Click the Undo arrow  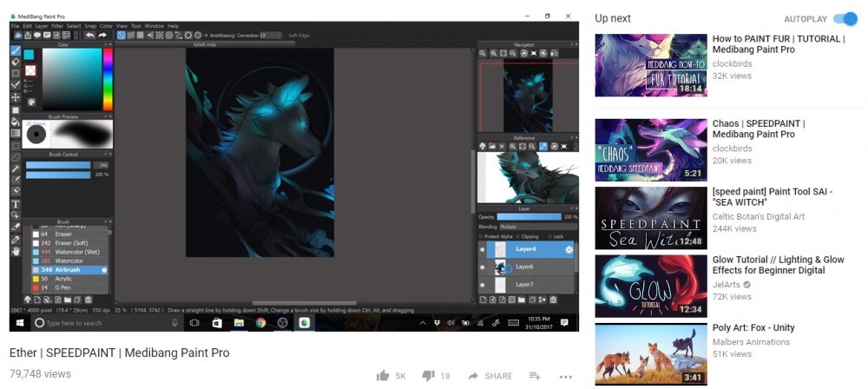point(89,35)
